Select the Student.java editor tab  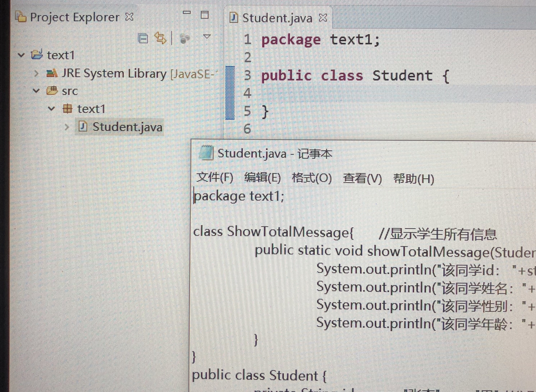pyautogui.click(x=277, y=18)
